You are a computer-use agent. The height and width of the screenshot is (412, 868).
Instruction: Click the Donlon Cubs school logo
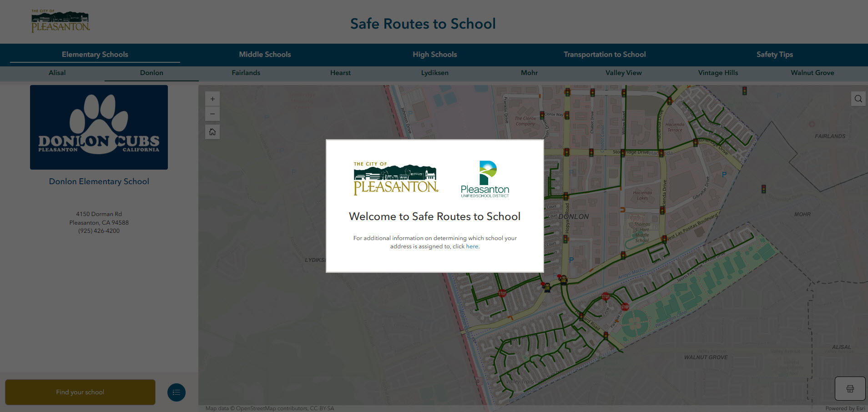(99, 127)
